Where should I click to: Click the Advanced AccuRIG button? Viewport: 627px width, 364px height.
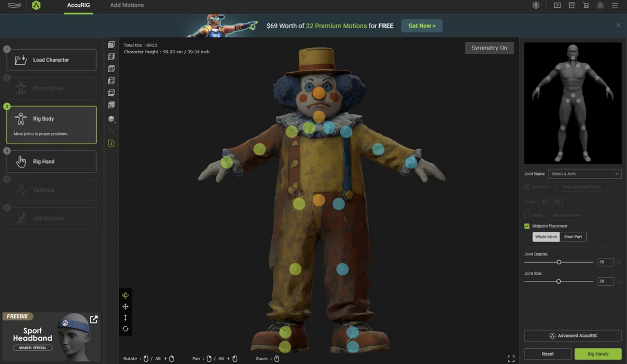(573, 336)
